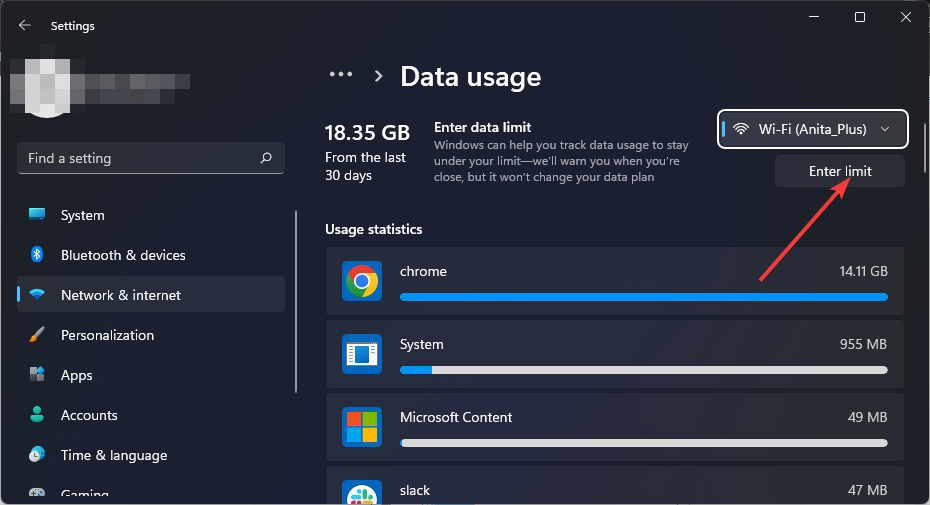Click the breadcrumb chevron before Data usage
Image resolution: width=930 pixels, height=505 pixels.
tap(379, 76)
